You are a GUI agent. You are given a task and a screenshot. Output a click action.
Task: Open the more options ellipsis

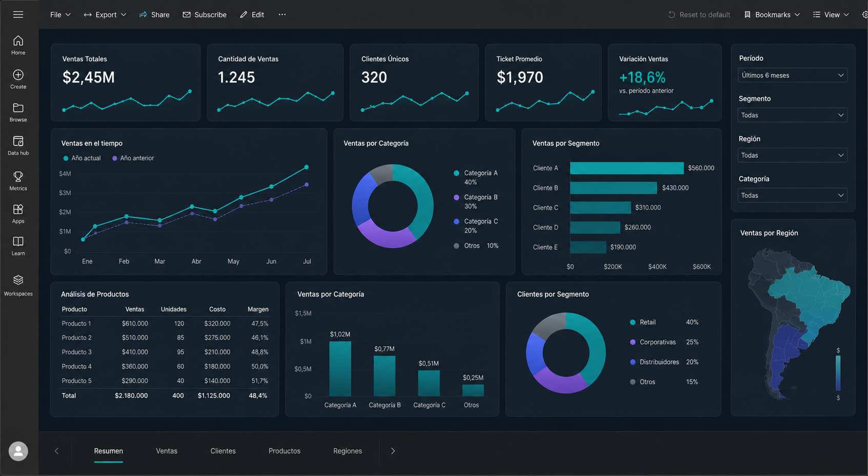(282, 14)
